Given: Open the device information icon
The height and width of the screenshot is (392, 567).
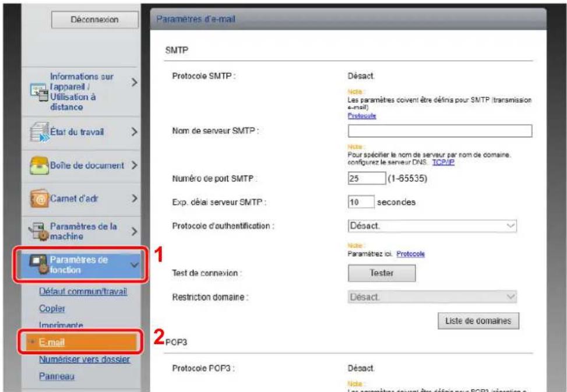Looking at the screenshot, I should pos(39,92).
